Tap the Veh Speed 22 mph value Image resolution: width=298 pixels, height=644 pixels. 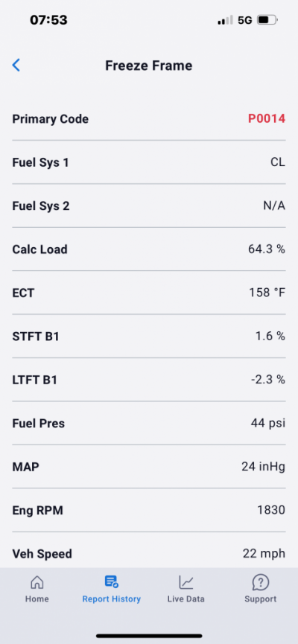[x=264, y=554]
